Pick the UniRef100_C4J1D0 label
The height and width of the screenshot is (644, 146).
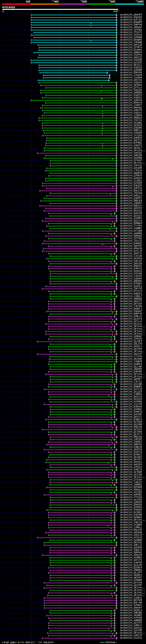click(x=131, y=135)
